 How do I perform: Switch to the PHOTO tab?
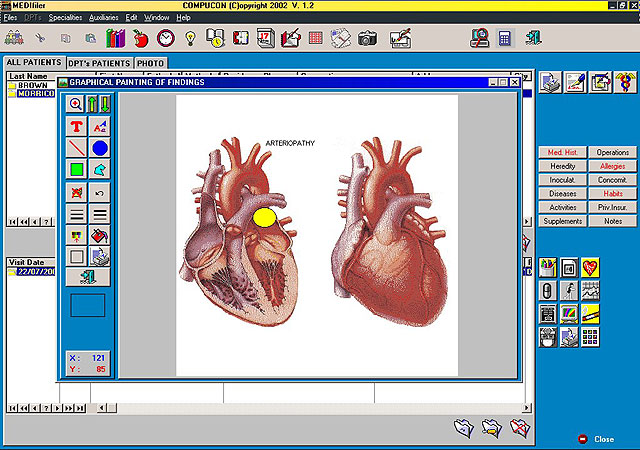tap(150, 63)
